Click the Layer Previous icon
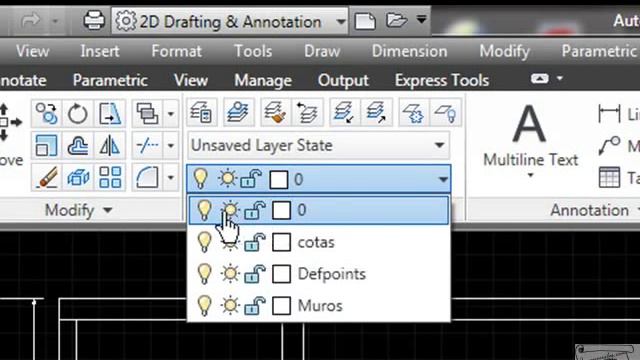This screenshot has height=360, width=640. click(307, 112)
